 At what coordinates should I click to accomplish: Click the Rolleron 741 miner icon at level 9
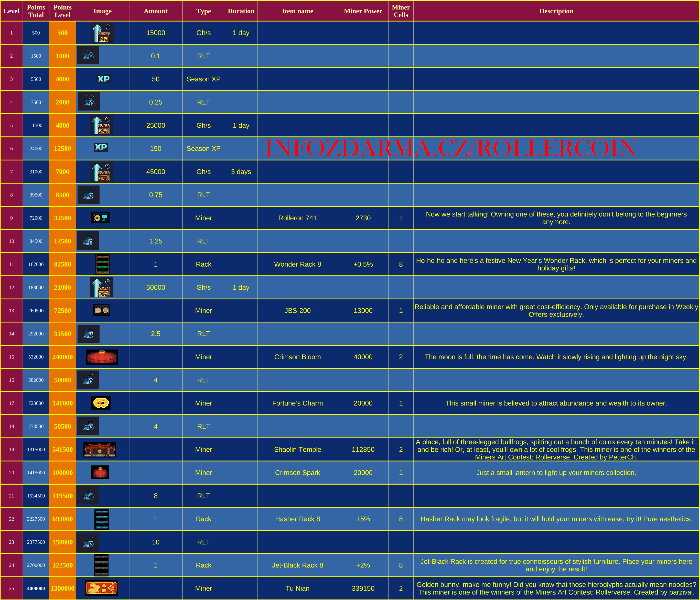pyautogui.click(x=100, y=217)
